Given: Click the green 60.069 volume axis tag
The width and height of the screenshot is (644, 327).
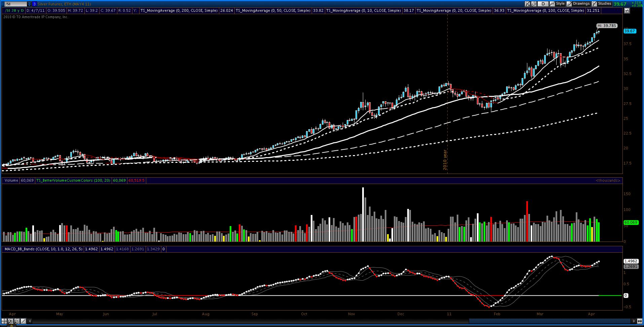Looking at the screenshot, I should 631,222.
